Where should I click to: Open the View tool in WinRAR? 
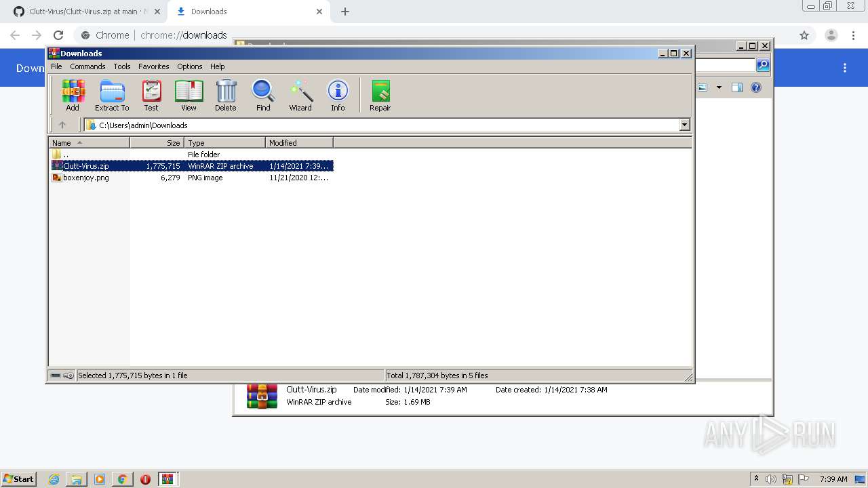click(x=189, y=96)
